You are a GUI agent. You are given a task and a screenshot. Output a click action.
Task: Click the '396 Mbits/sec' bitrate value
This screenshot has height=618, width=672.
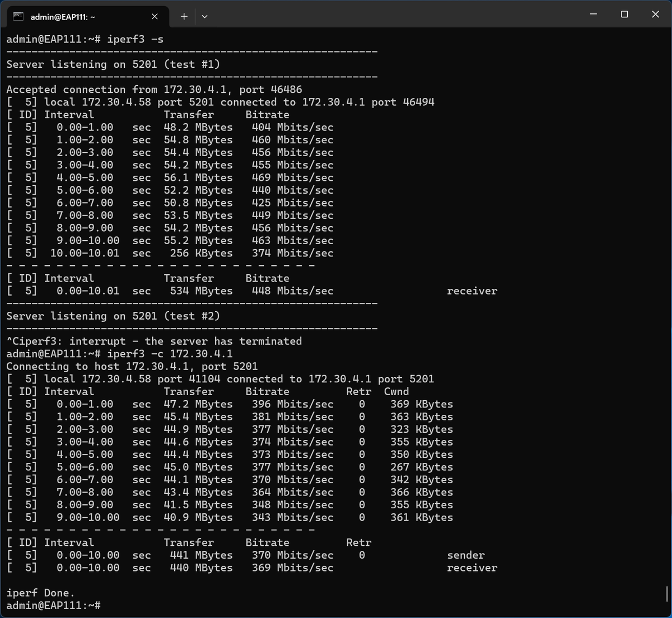pos(292,404)
